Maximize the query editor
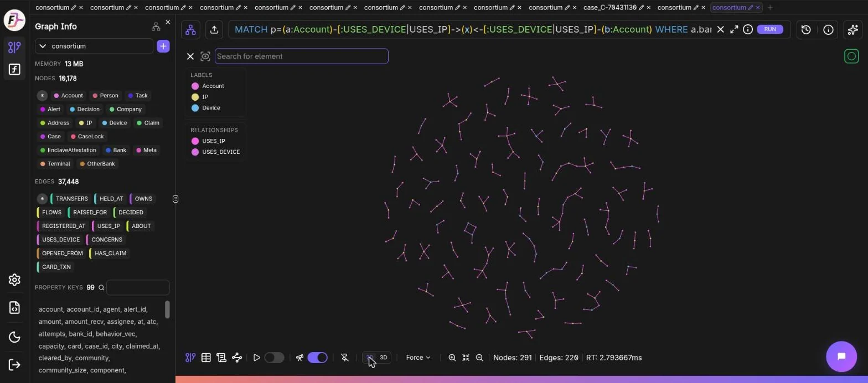The height and width of the screenshot is (383, 868). [x=734, y=29]
